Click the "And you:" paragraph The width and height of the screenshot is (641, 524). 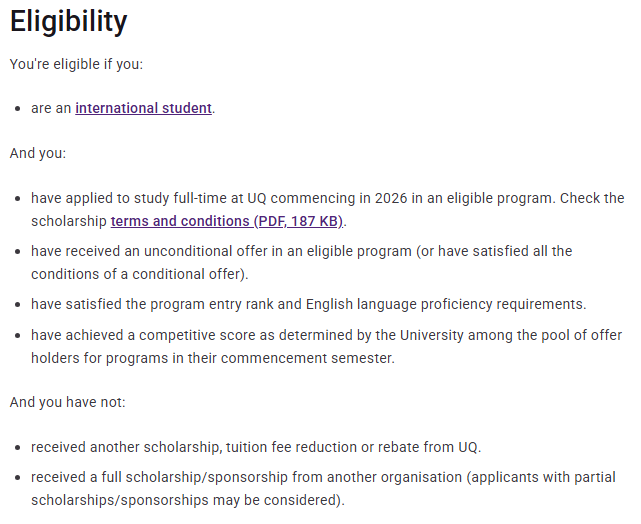coord(37,153)
